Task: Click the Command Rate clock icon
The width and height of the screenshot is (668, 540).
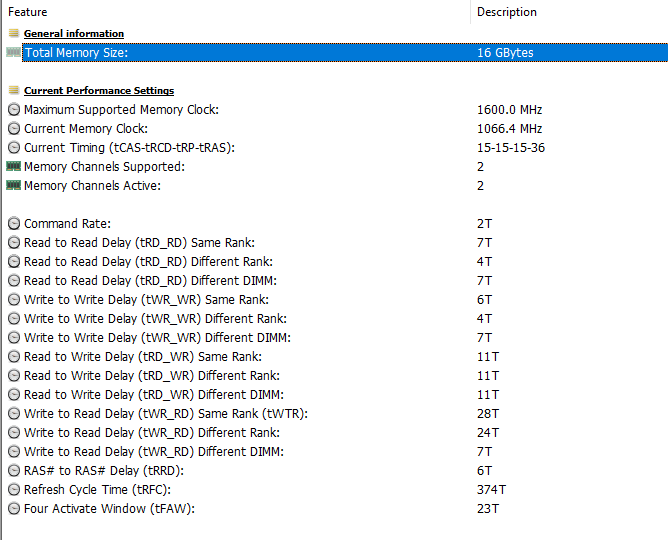Action: (x=13, y=223)
